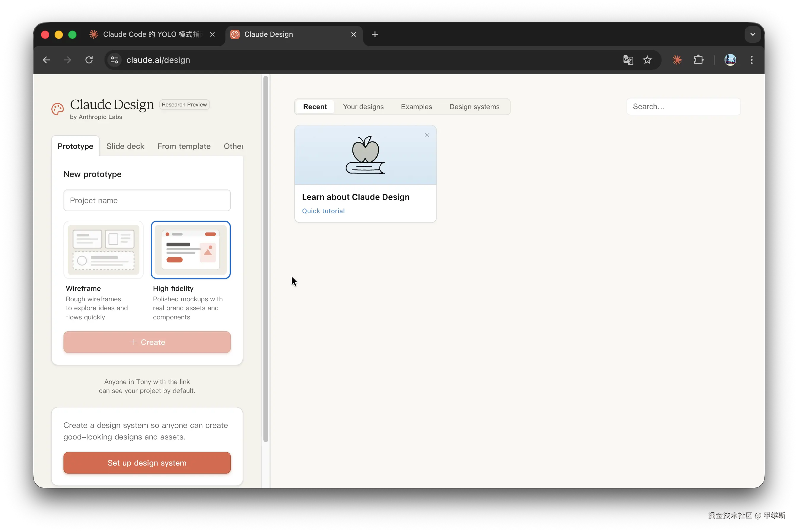Click the site information icon beside the URL
The image size is (798, 532).
pyautogui.click(x=115, y=60)
